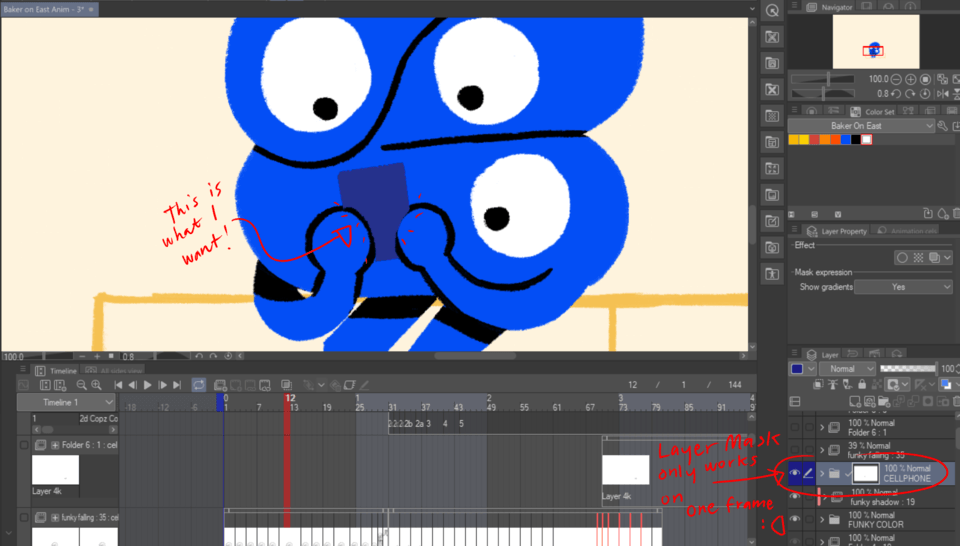The height and width of the screenshot is (546, 960).
Task: Create a new raster layer
Action: point(855,402)
